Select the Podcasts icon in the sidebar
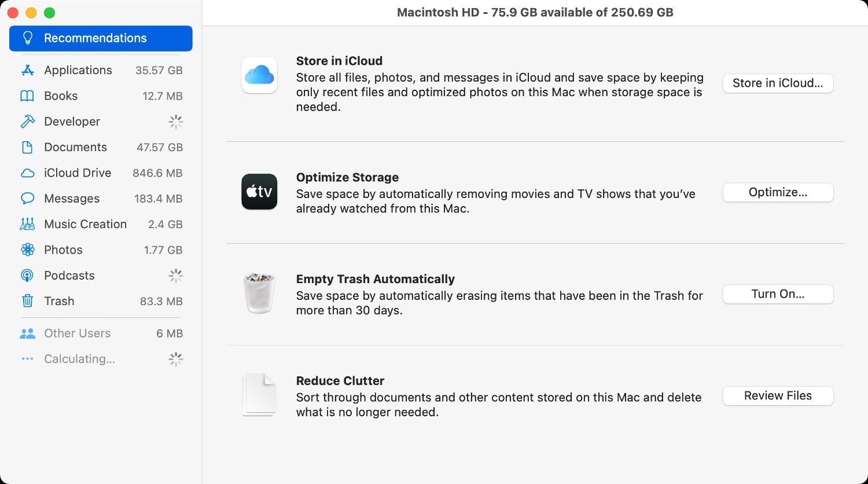 27,276
